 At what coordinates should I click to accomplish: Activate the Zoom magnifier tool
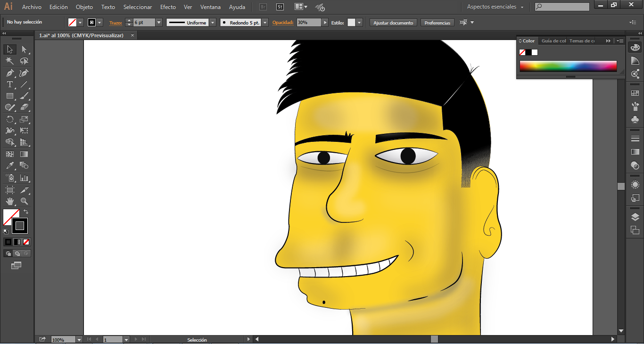click(x=25, y=202)
